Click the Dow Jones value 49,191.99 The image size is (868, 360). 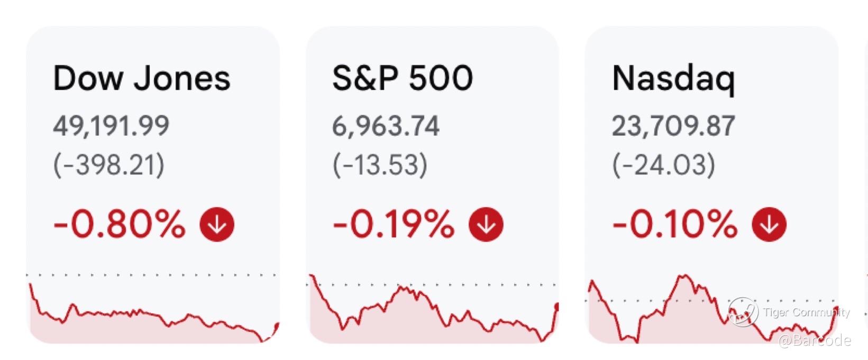point(111,126)
